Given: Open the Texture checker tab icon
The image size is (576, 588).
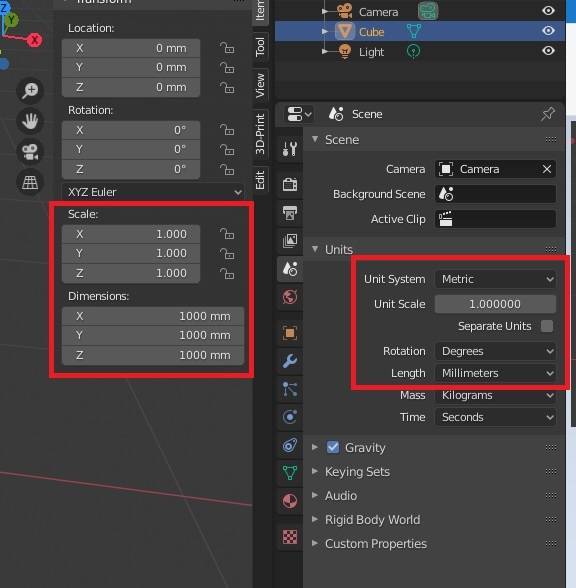Looking at the screenshot, I should tap(290, 537).
